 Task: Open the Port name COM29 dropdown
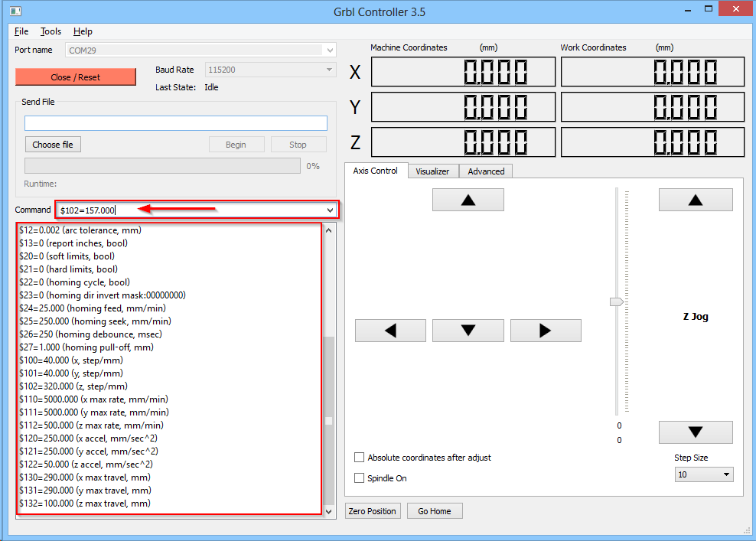[330, 51]
